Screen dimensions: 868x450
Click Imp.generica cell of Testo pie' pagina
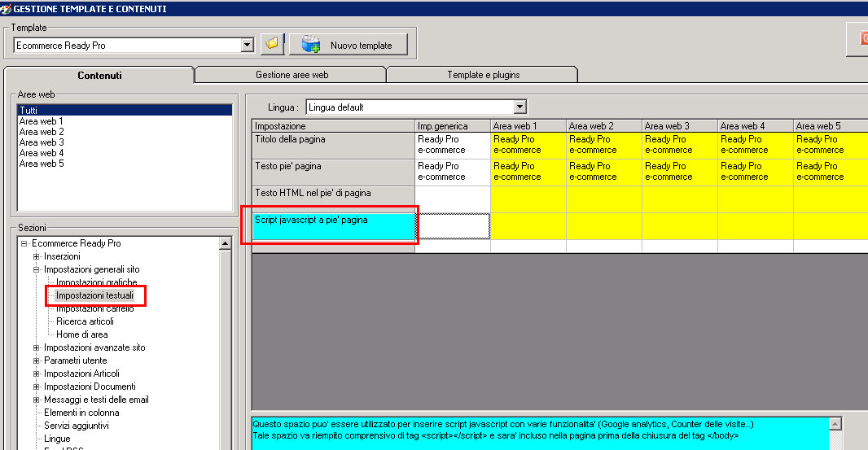coord(452,173)
